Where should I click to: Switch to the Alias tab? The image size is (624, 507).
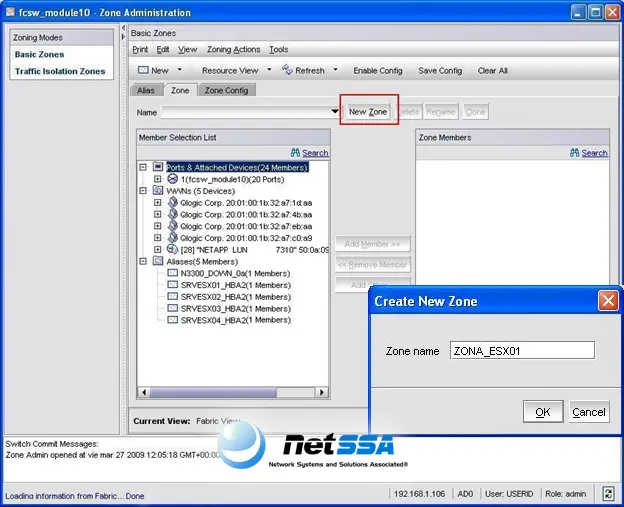(x=146, y=90)
